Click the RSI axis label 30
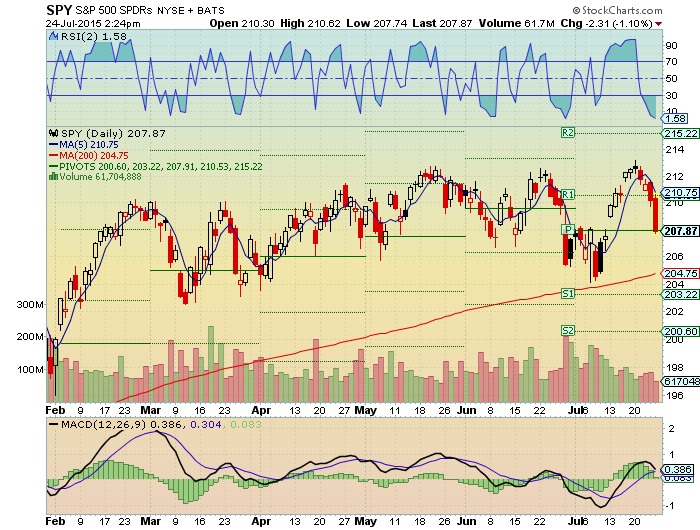 pyautogui.click(x=671, y=95)
